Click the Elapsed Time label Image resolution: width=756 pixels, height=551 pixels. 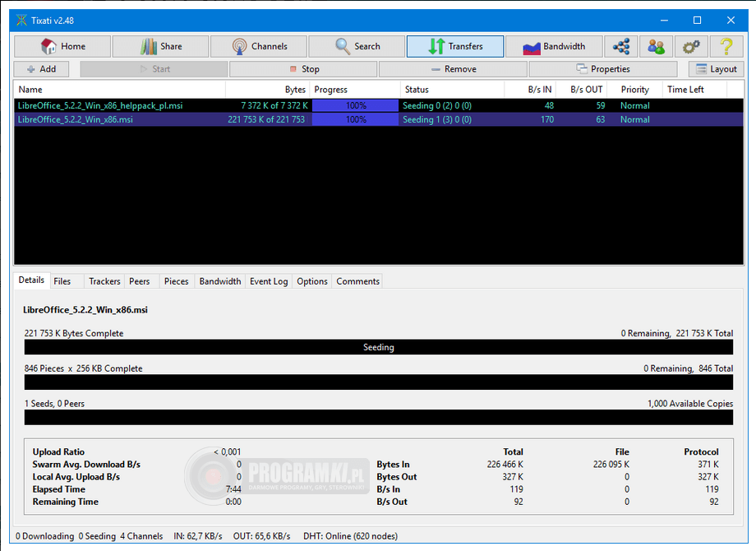(59, 489)
